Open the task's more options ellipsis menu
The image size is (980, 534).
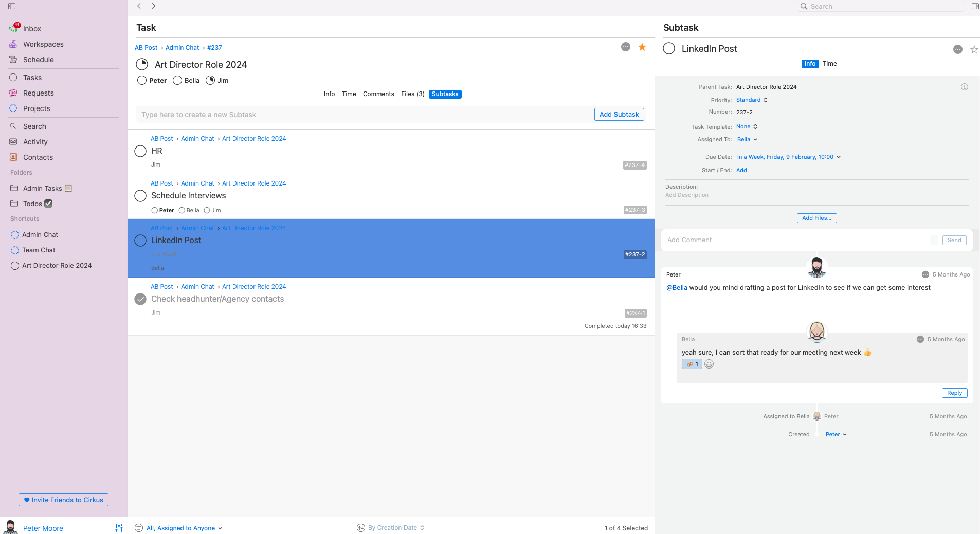(x=626, y=47)
